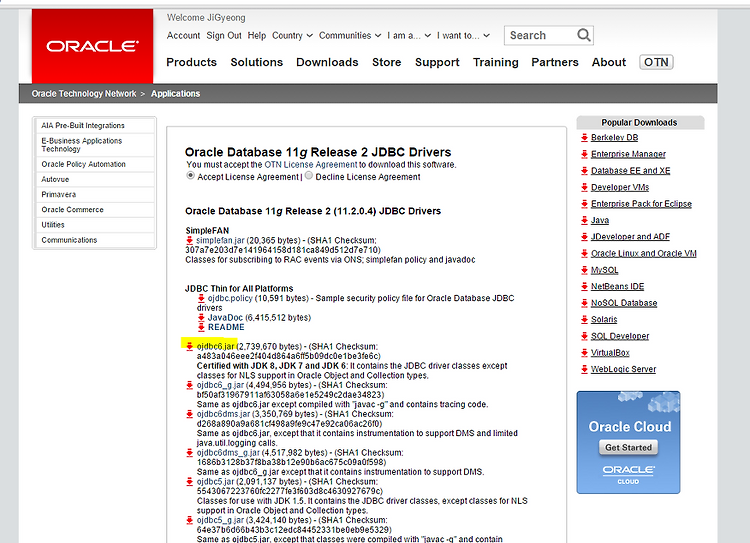750x543 pixels.
Task: Open the Products menu
Action: [x=191, y=62]
